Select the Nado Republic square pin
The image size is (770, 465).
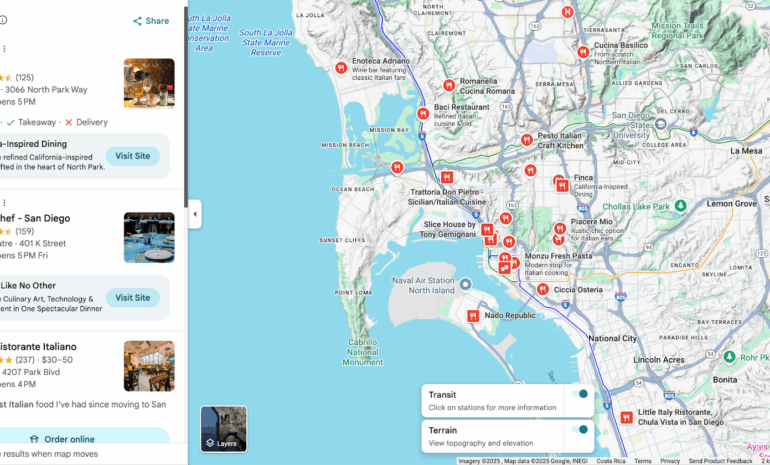[x=473, y=316]
